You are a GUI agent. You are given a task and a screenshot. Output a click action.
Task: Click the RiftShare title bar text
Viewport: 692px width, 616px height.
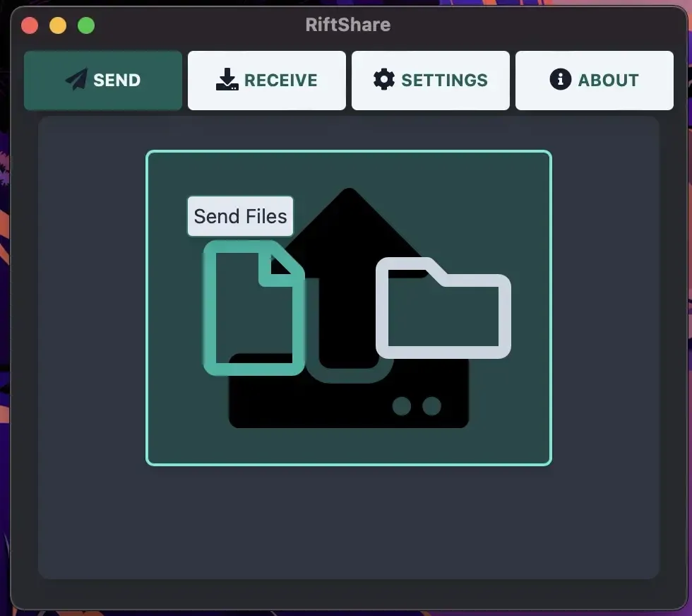[x=347, y=25]
